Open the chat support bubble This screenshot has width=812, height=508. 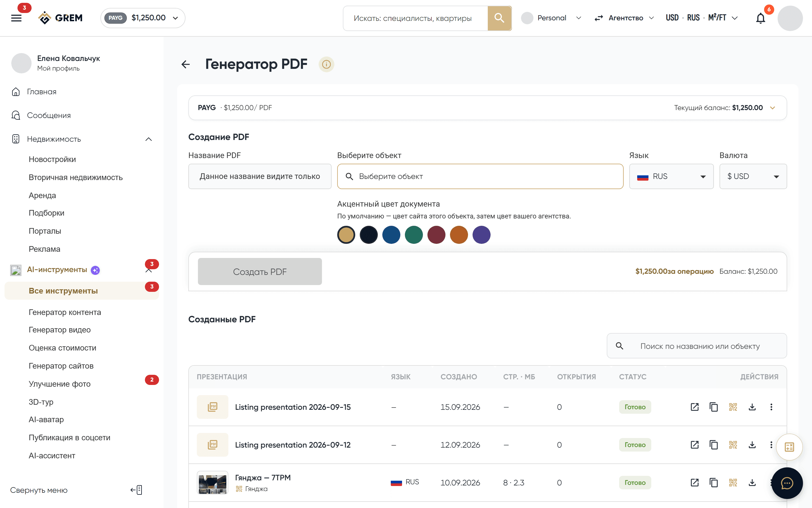(787, 483)
